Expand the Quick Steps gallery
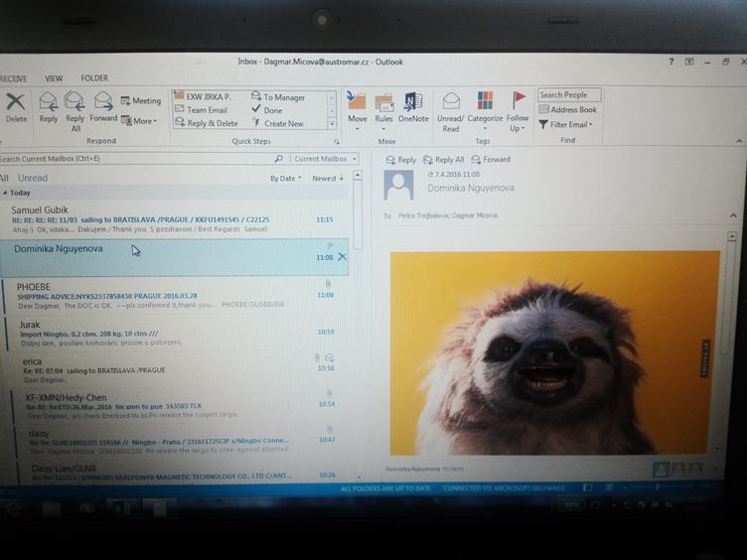This screenshot has width=747, height=560. coord(332,124)
